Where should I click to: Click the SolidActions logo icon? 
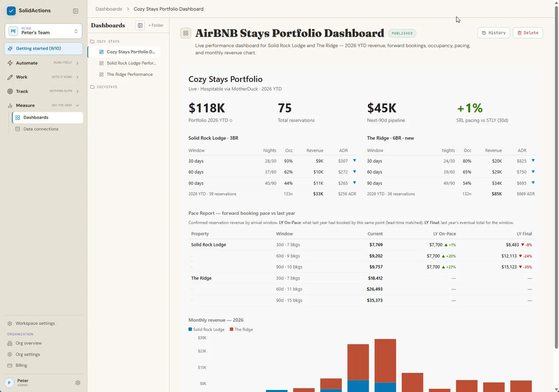(11, 11)
